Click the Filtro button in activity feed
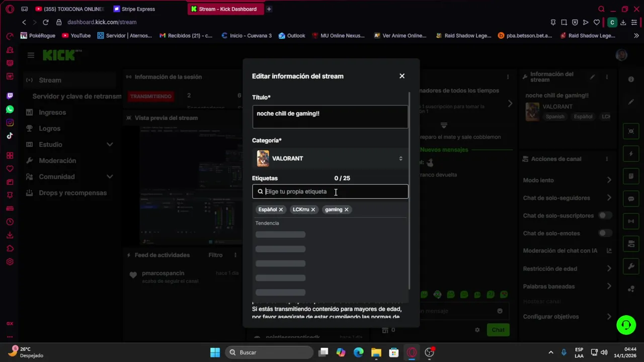Viewport: 644px width, 362px height. pyautogui.click(x=215, y=255)
